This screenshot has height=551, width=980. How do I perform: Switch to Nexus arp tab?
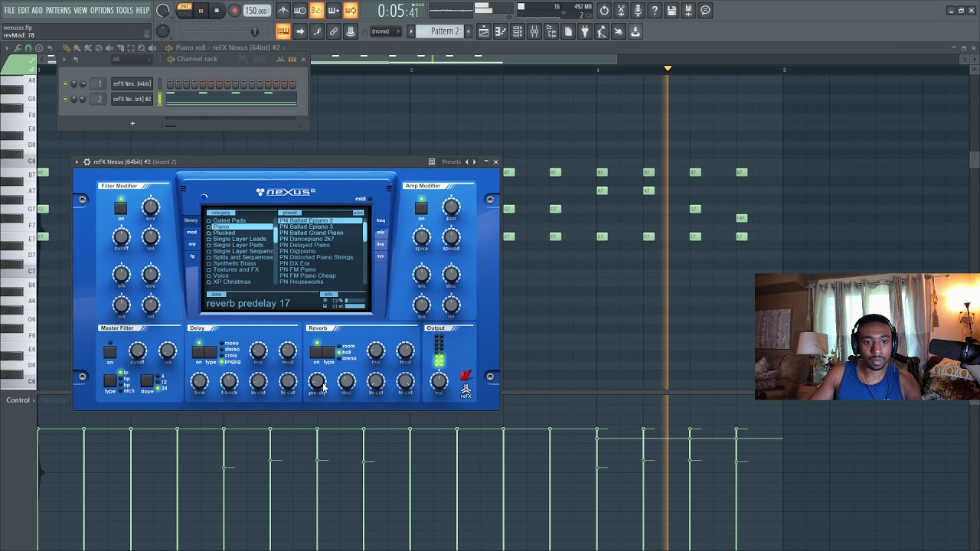click(191, 244)
